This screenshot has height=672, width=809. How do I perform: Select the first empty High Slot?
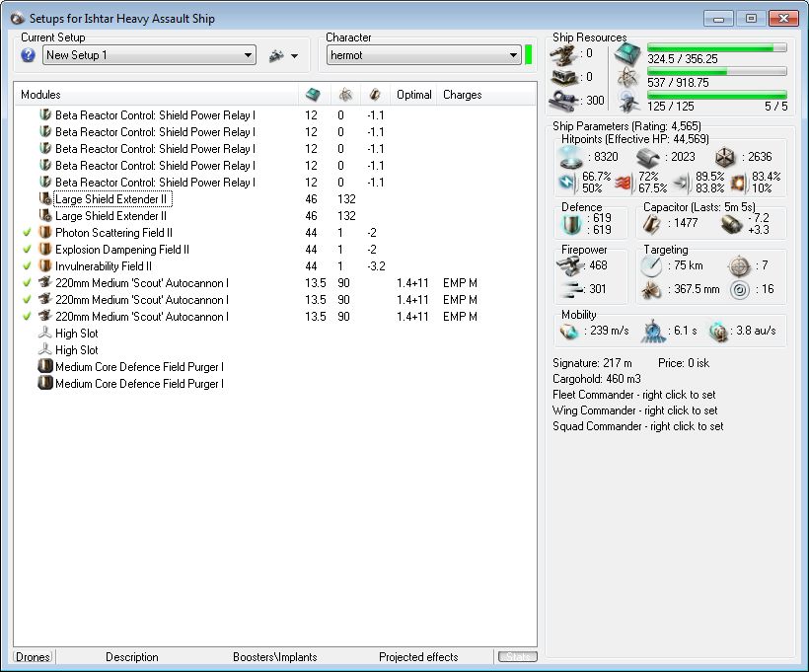(275, 334)
